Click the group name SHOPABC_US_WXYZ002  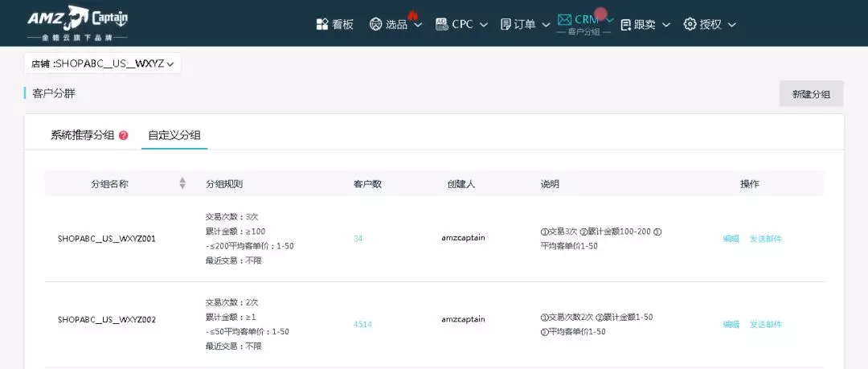pyautogui.click(x=107, y=320)
